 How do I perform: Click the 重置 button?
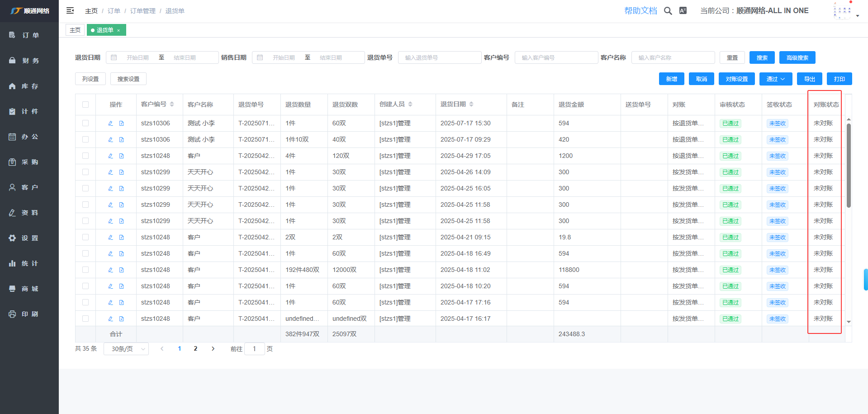click(x=732, y=57)
